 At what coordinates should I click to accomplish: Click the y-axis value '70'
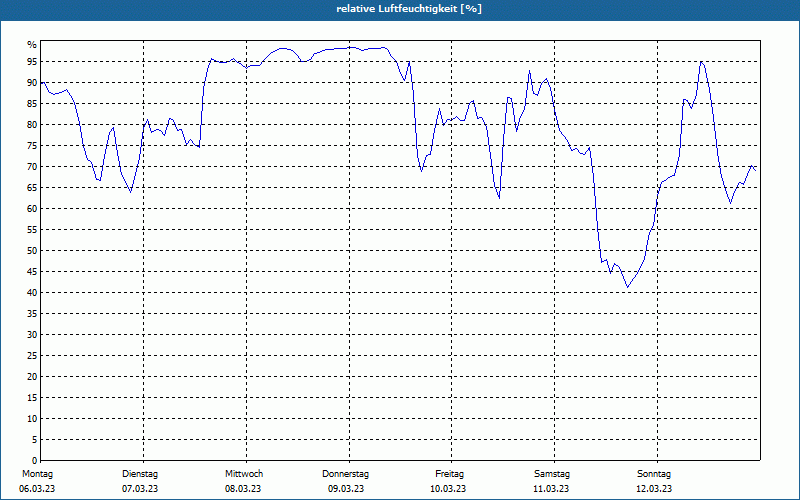32,167
